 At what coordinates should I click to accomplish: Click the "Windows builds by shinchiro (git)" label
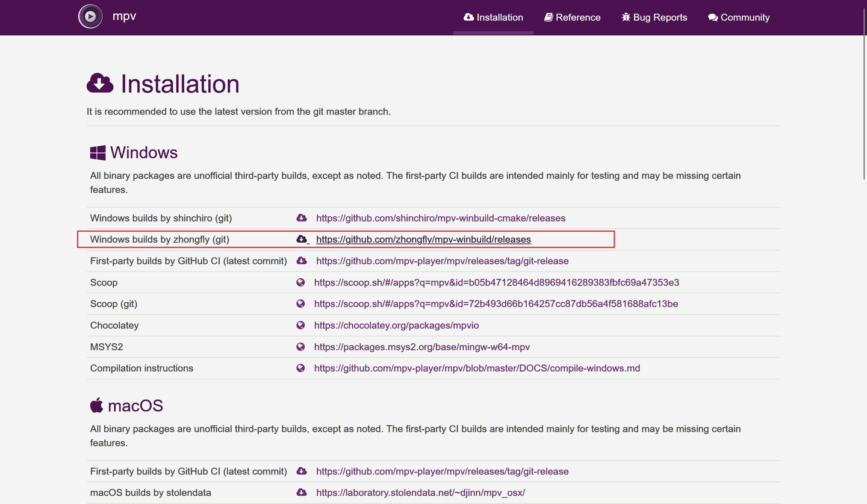pyautogui.click(x=161, y=218)
